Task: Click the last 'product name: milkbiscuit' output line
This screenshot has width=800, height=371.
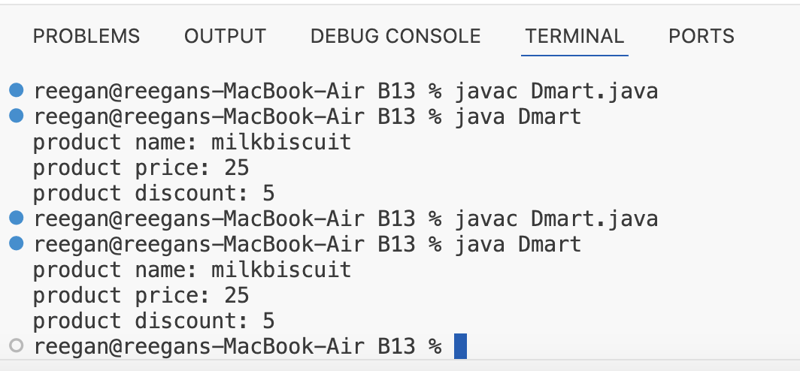Action: pyautogui.click(x=192, y=270)
